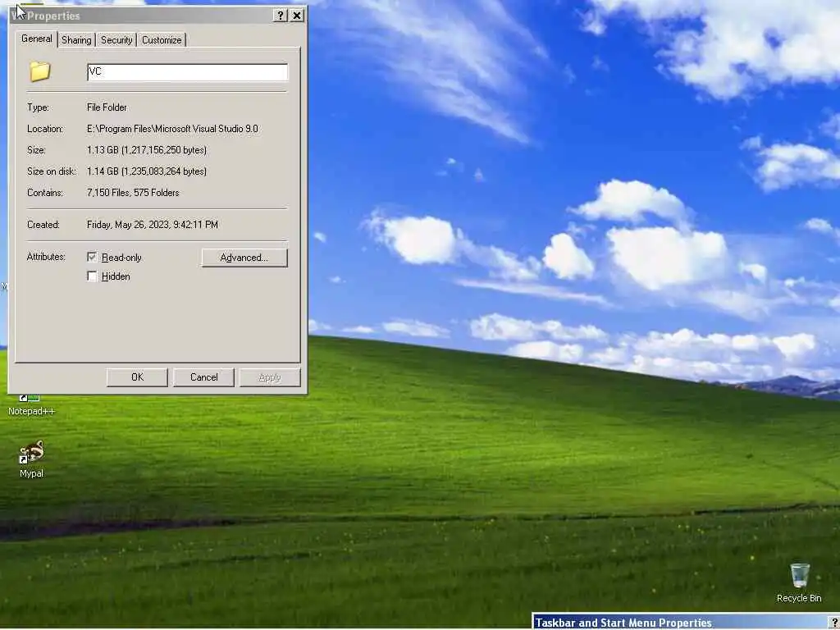Click the Attributes: label
This screenshot has width=840, height=630.
46,257
